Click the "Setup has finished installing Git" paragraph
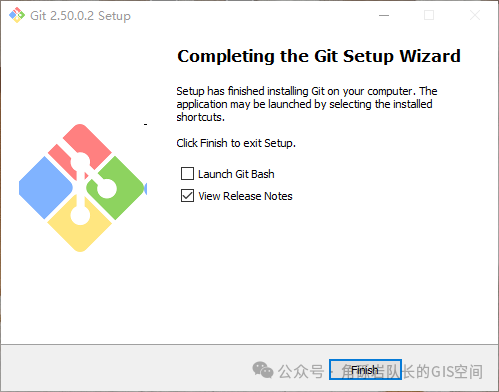This screenshot has width=499, height=392. [307, 104]
